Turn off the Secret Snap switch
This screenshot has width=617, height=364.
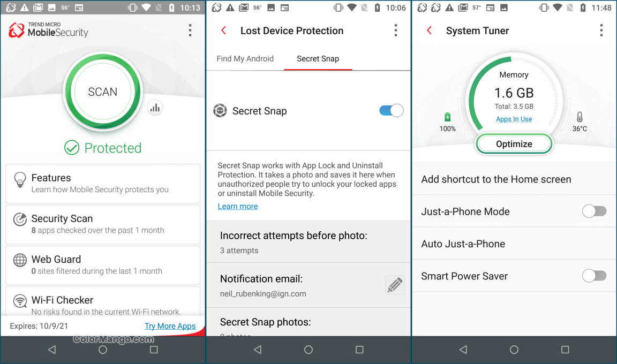(x=391, y=110)
